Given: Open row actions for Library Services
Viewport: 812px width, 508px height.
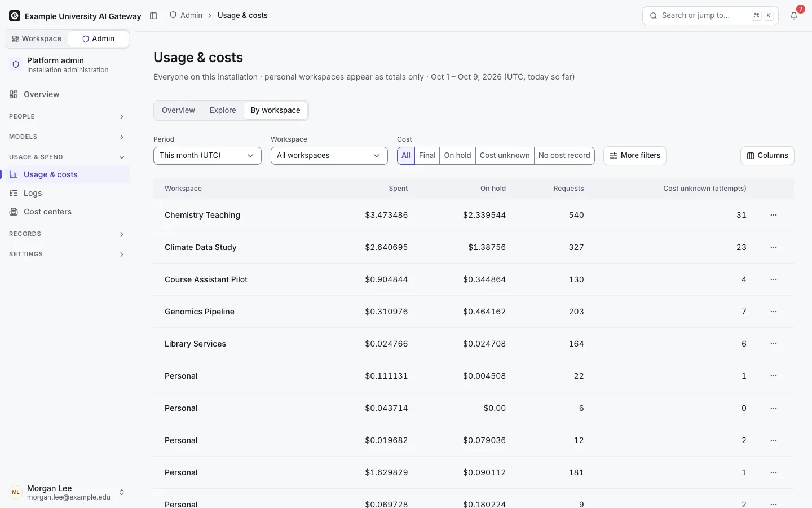Looking at the screenshot, I should pyautogui.click(x=774, y=344).
